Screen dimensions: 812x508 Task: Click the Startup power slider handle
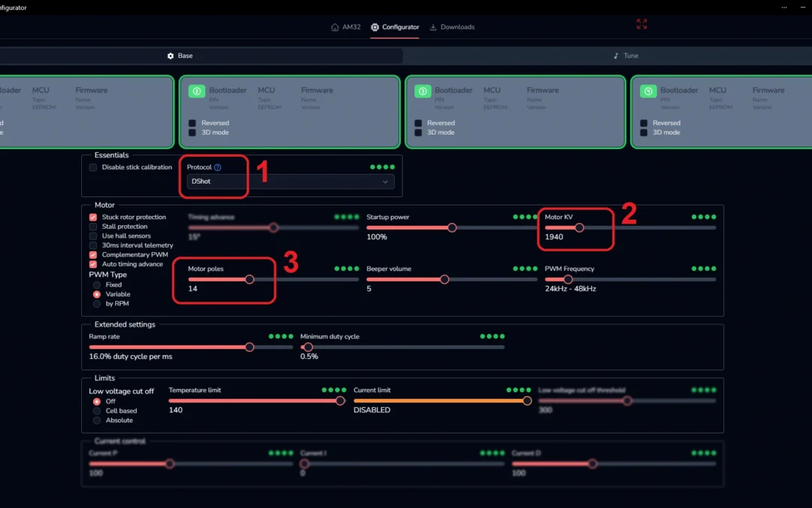click(x=452, y=227)
